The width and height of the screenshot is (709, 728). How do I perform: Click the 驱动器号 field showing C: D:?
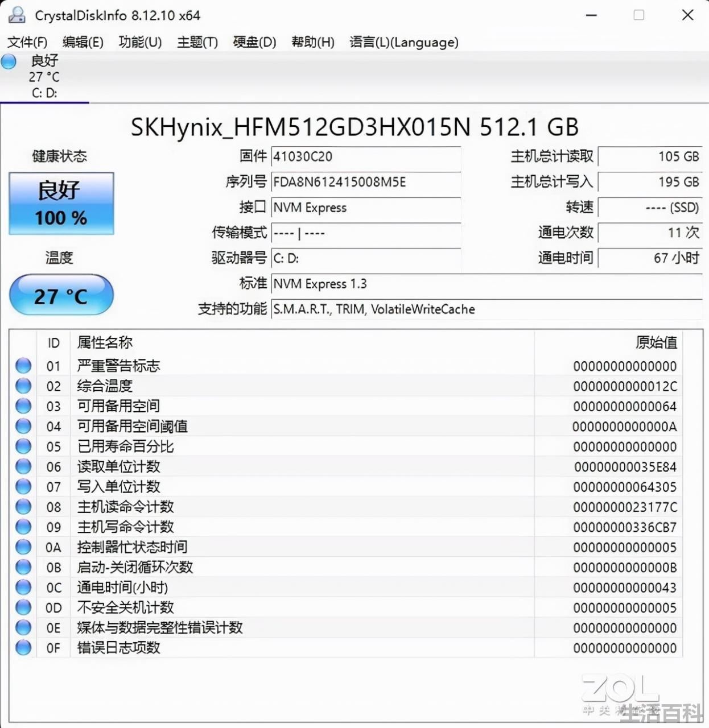366,258
